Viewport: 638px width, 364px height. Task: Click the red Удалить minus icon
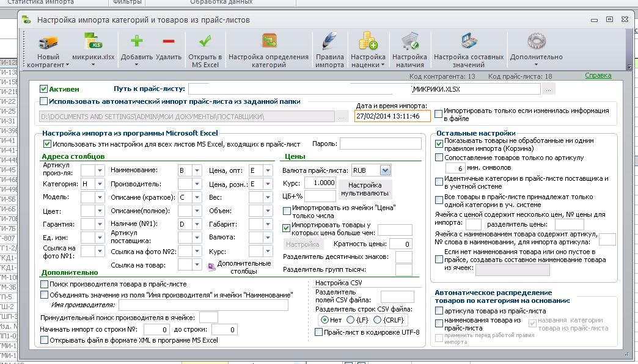coord(169,41)
